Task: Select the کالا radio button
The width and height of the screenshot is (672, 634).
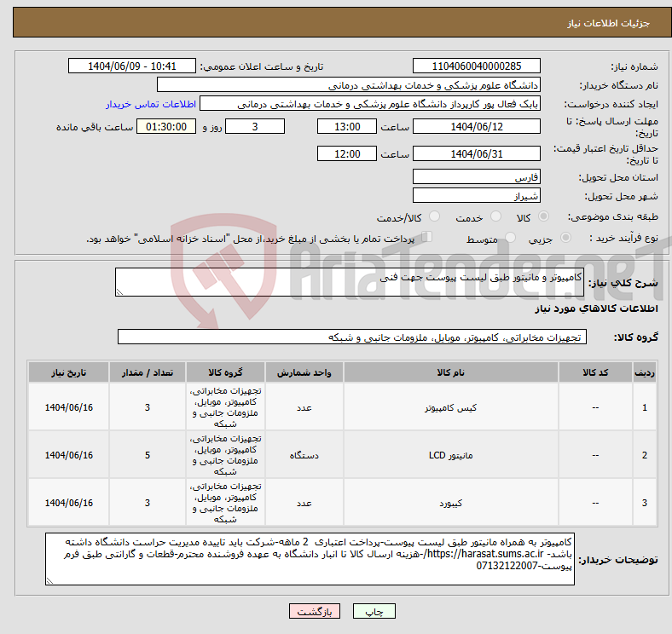Action: (x=543, y=216)
